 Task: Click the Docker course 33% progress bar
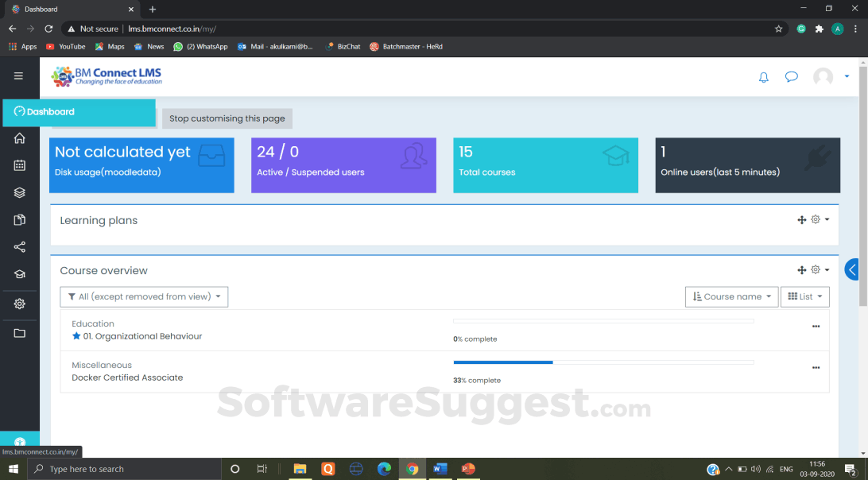(503, 362)
